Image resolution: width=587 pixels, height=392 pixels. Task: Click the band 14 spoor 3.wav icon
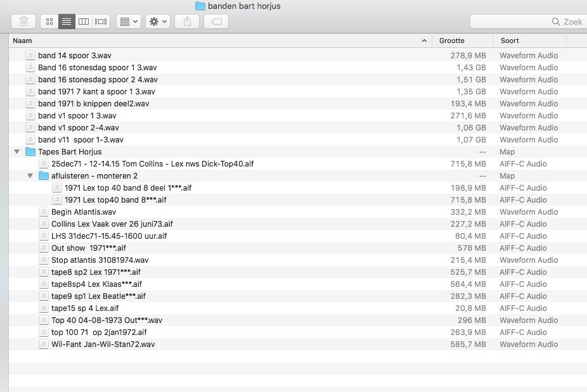coord(30,56)
